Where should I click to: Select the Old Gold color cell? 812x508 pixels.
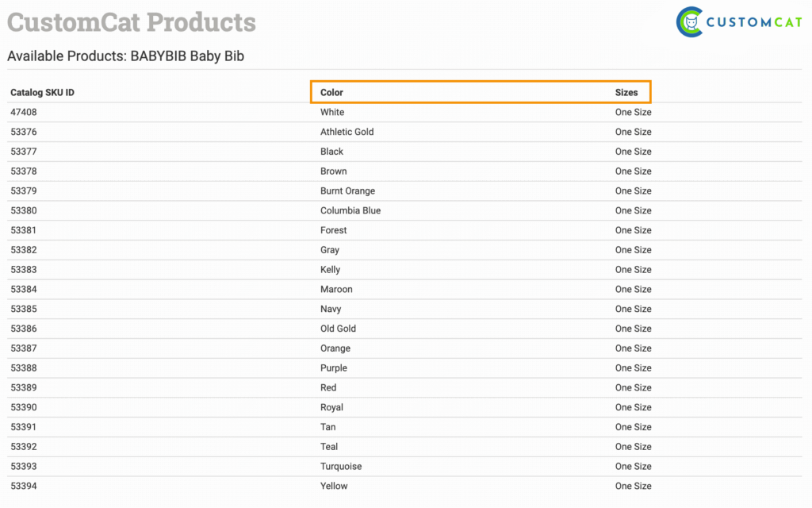[338, 329]
